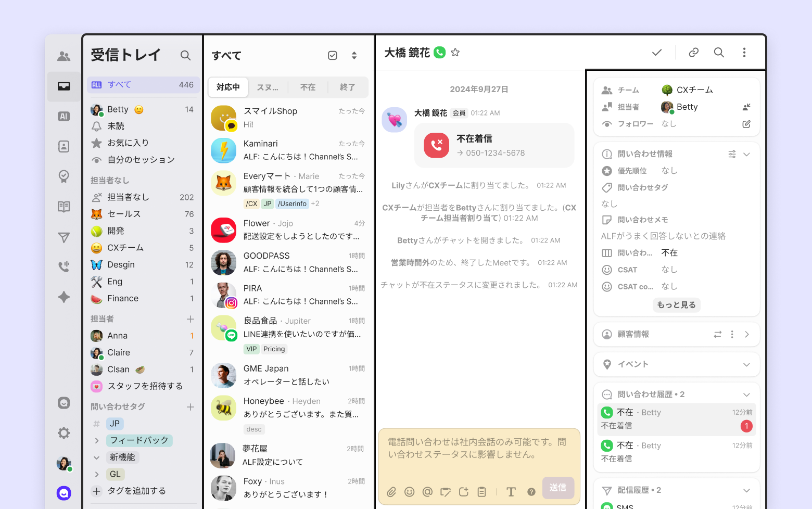Open 顧客情報 vertical dots menu

coord(732,335)
